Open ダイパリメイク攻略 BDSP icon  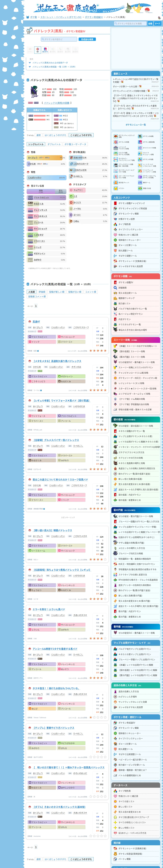(x=140, y=148)
